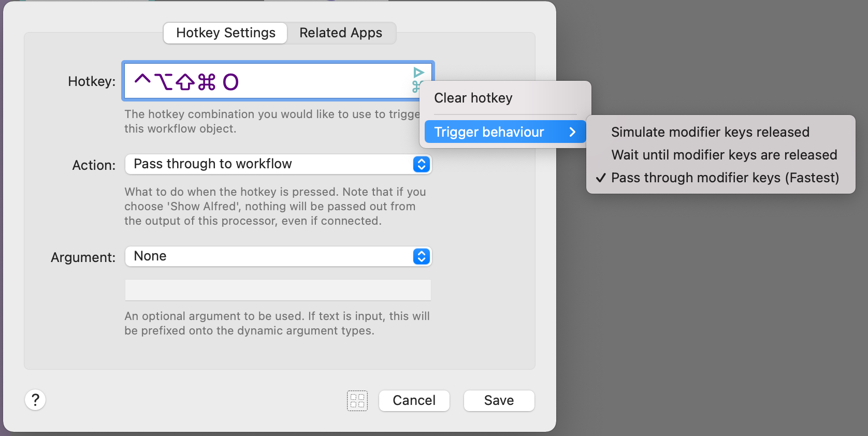The width and height of the screenshot is (868, 436).
Task: Click the empty optional argument text field
Action: click(x=278, y=290)
